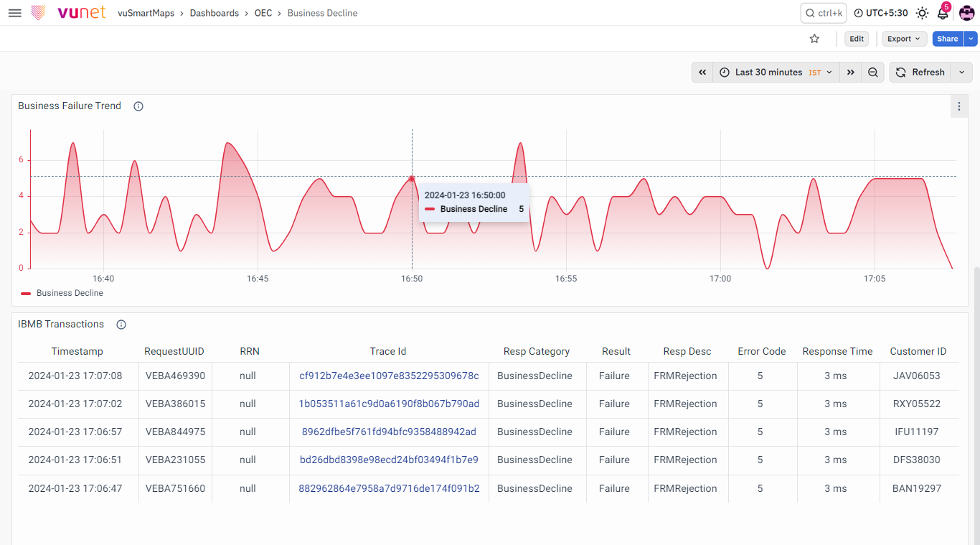Zoom out the time range
This screenshot has height=545, width=980.
872,73
